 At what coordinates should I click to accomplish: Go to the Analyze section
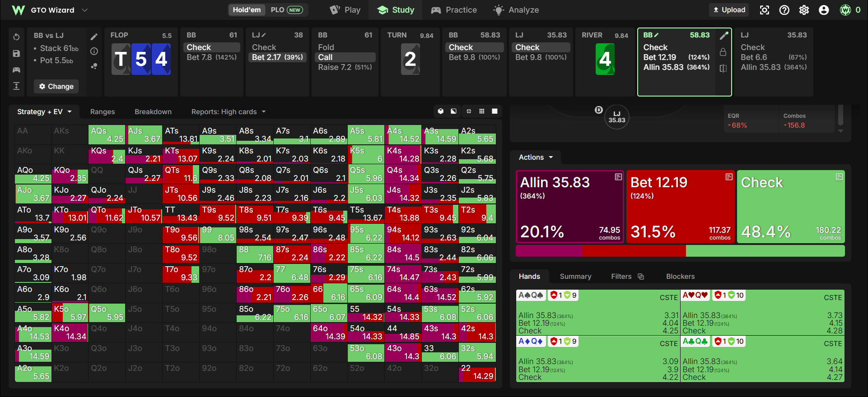[516, 10]
